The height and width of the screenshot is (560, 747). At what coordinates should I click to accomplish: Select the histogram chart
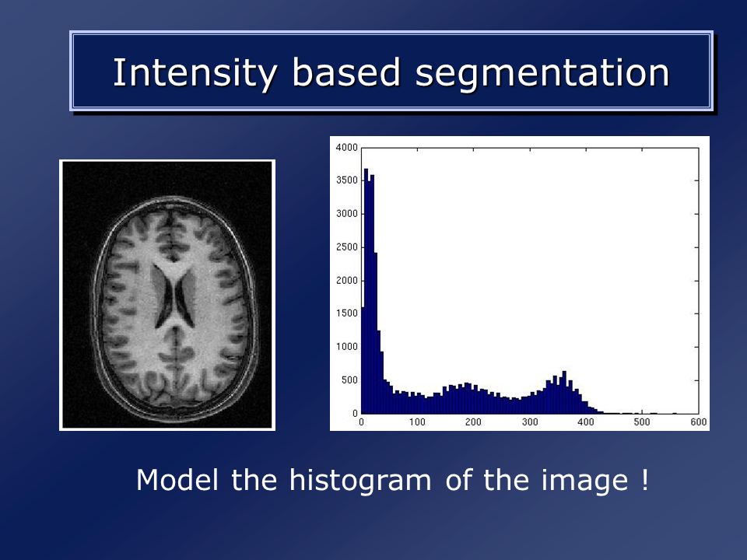pos(519,283)
